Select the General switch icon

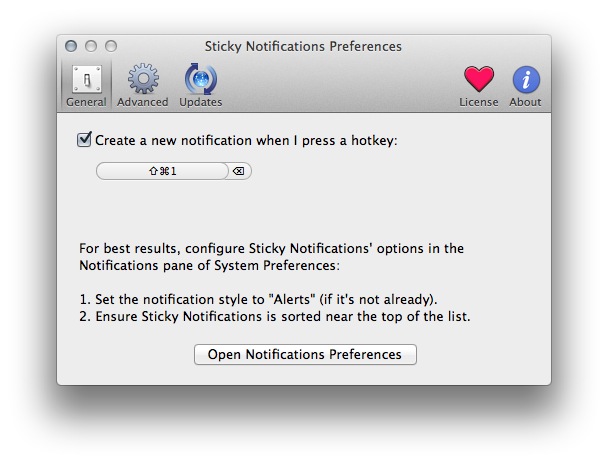(x=87, y=79)
